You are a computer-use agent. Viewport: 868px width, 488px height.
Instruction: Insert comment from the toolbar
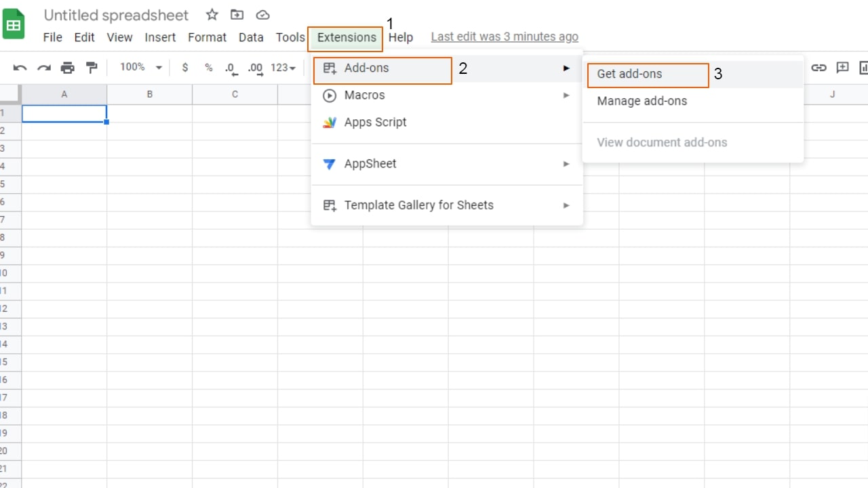tap(842, 68)
